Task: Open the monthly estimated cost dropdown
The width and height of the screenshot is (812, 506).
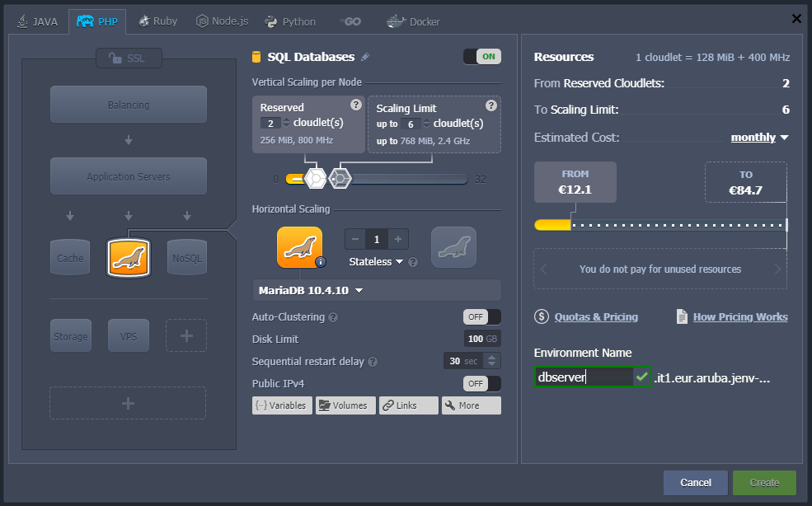Action: (759, 138)
